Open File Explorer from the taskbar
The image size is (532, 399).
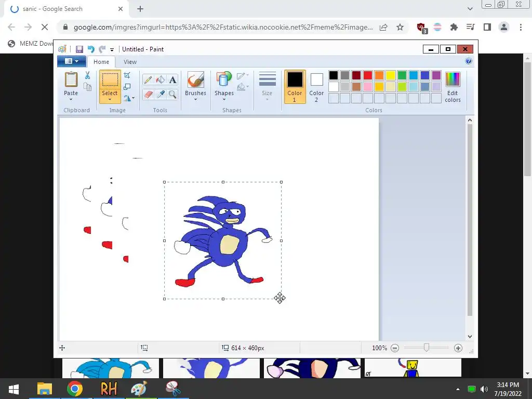click(45, 389)
